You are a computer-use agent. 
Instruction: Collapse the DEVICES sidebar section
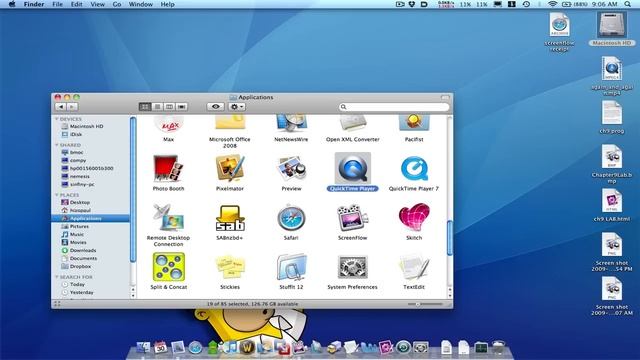pyautogui.click(x=57, y=119)
